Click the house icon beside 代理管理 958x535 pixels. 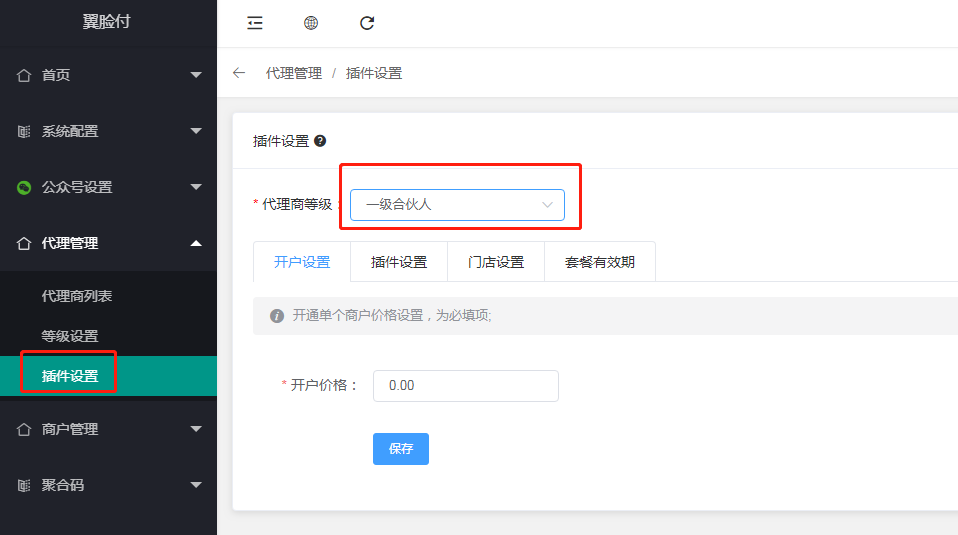[x=24, y=244]
